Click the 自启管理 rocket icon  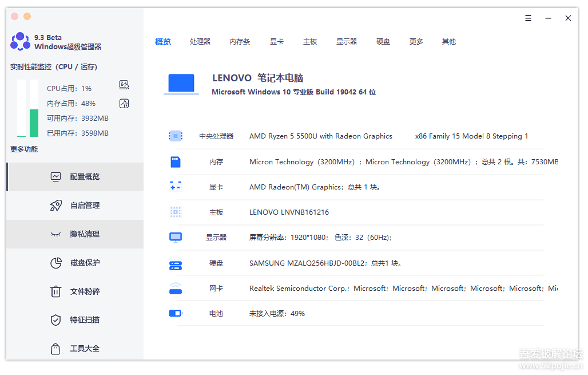tap(56, 206)
